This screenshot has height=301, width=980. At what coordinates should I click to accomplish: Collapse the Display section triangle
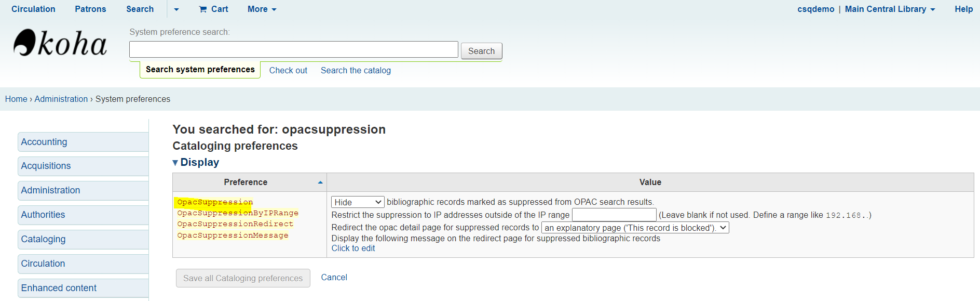175,163
